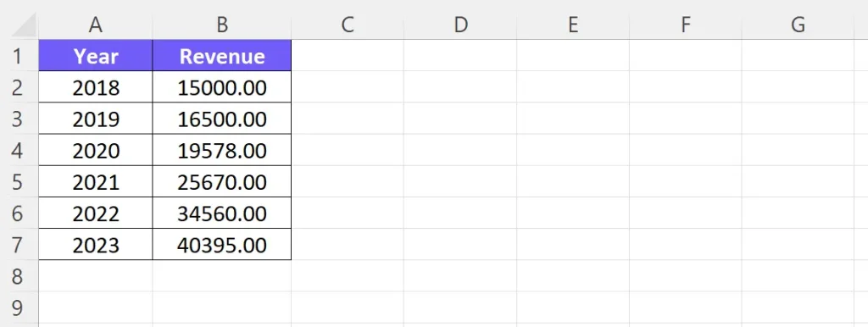Select the cell containing 2018
This screenshot has height=327, width=868.
click(96, 87)
